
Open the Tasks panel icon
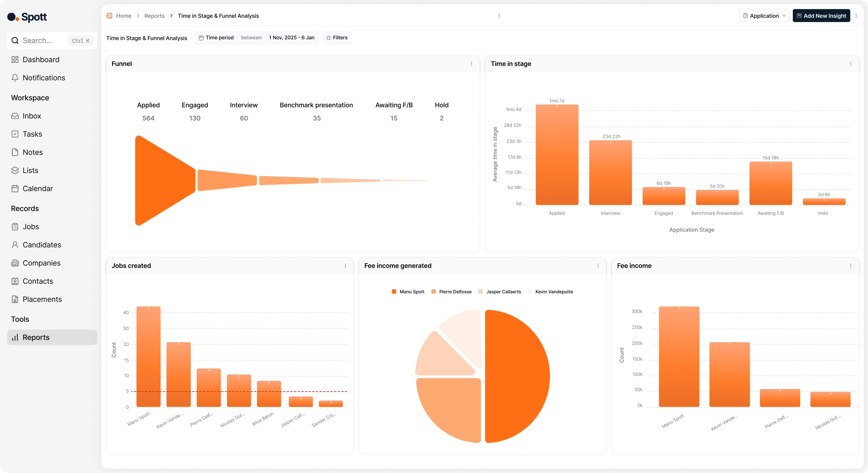click(15, 134)
